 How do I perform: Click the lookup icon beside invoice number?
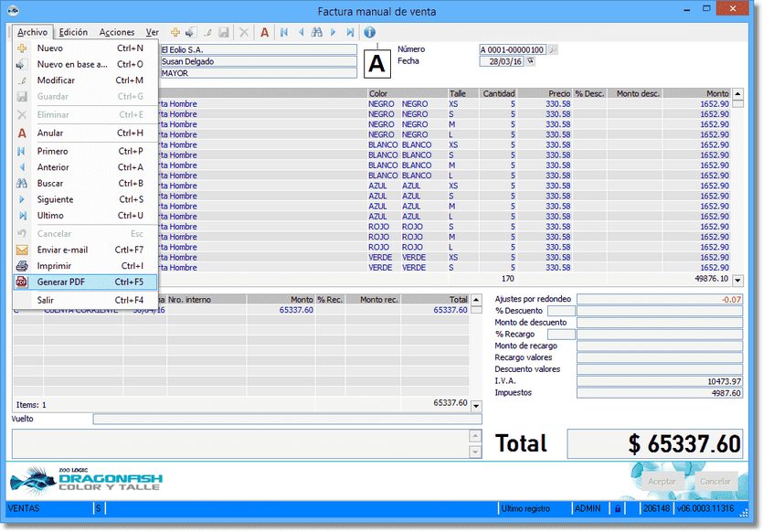click(553, 49)
